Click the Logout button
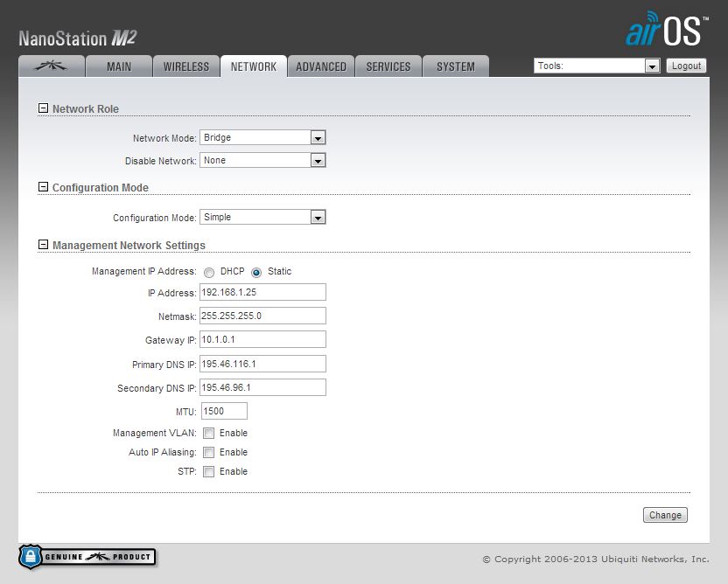The image size is (728, 584). (x=686, y=66)
